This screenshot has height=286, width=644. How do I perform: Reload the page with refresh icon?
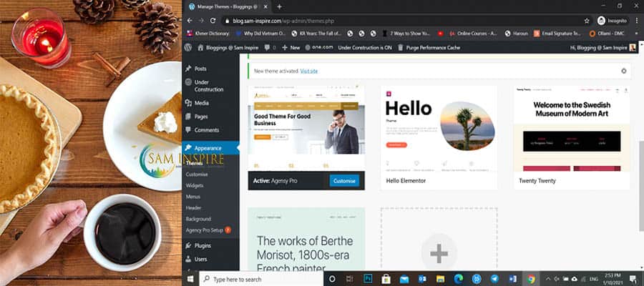[213, 21]
